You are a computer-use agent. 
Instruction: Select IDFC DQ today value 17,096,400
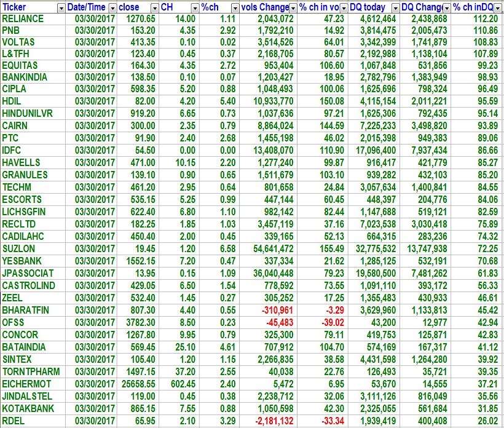tap(374, 150)
